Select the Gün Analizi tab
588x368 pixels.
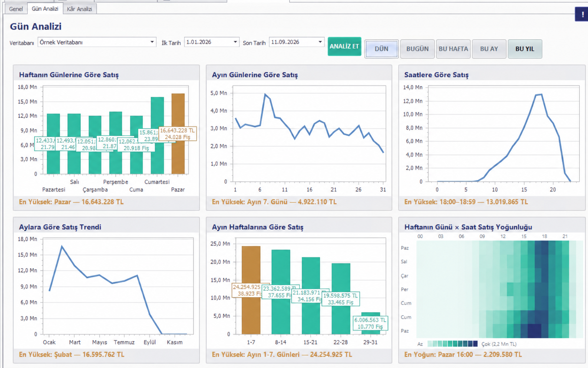45,9
